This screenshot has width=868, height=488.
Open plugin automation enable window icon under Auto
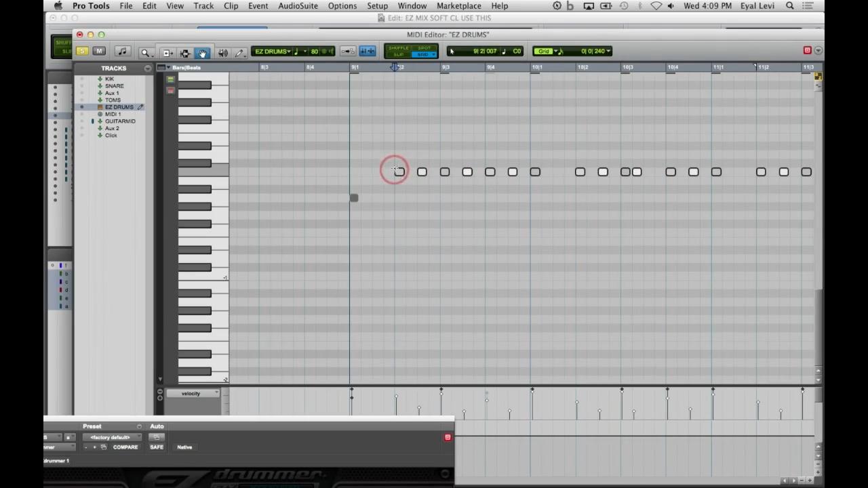pyautogui.click(x=157, y=437)
